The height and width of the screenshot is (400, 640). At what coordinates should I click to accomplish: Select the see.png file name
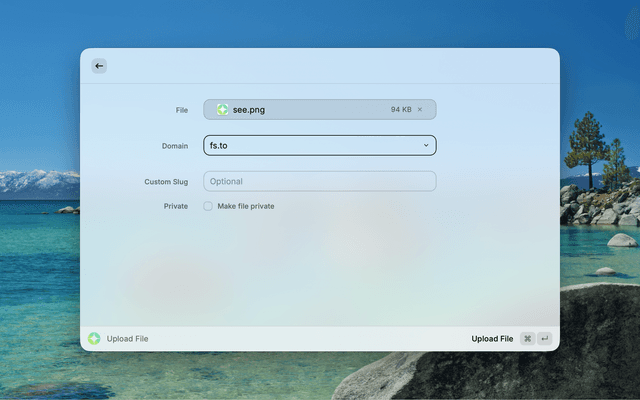249,109
